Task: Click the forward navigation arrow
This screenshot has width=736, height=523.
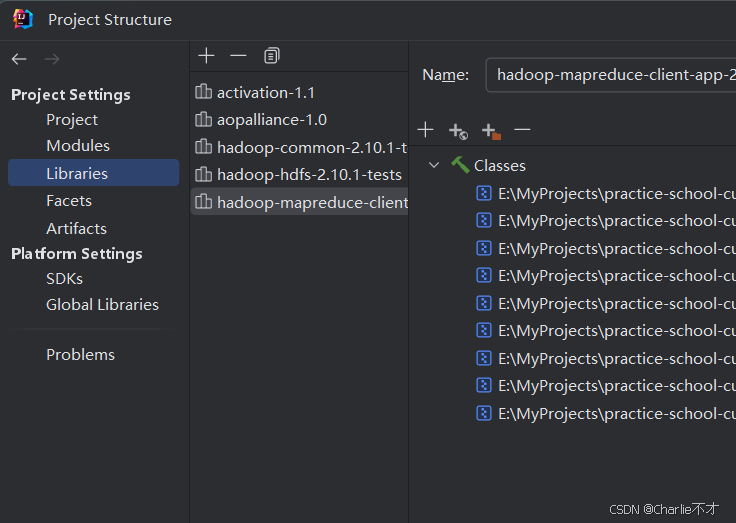Action: tap(52, 59)
